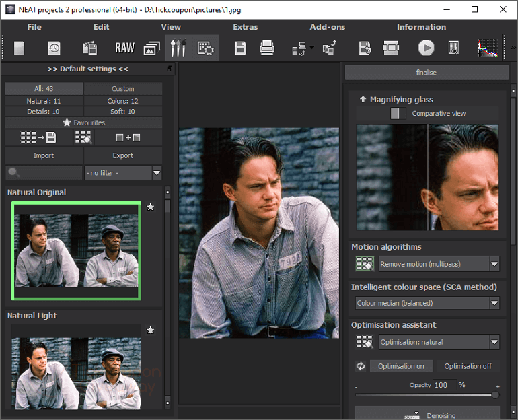Turn Optimisation off
Screen dimensions: 518x420
[x=468, y=366]
